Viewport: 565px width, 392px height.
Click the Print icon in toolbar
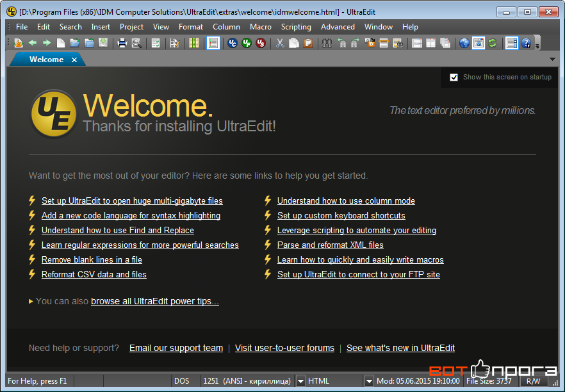(122, 44)
